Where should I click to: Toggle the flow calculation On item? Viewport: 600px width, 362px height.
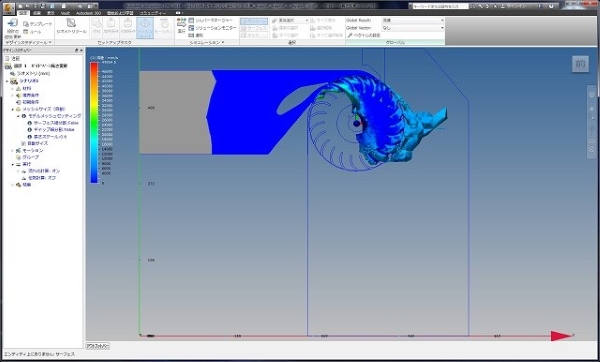[x=44, y=171]
